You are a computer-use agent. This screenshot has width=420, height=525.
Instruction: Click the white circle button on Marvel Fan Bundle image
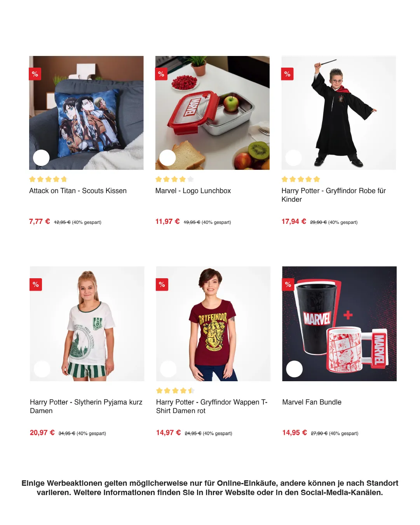pos(295,369)
